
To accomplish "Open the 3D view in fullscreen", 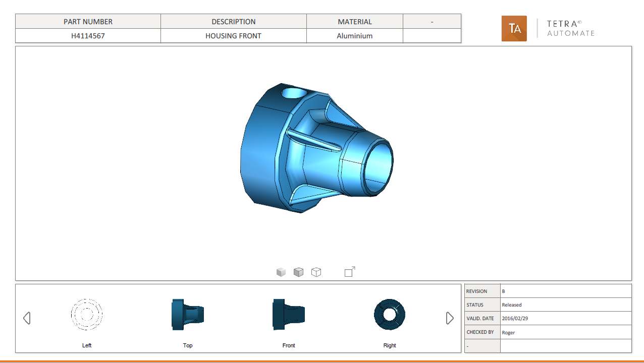I will (350, 272).
